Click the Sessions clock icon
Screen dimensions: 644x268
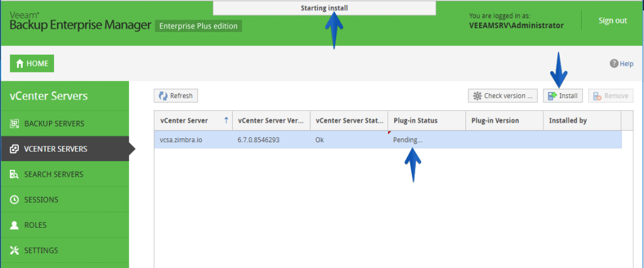click(x=14, y=200)
